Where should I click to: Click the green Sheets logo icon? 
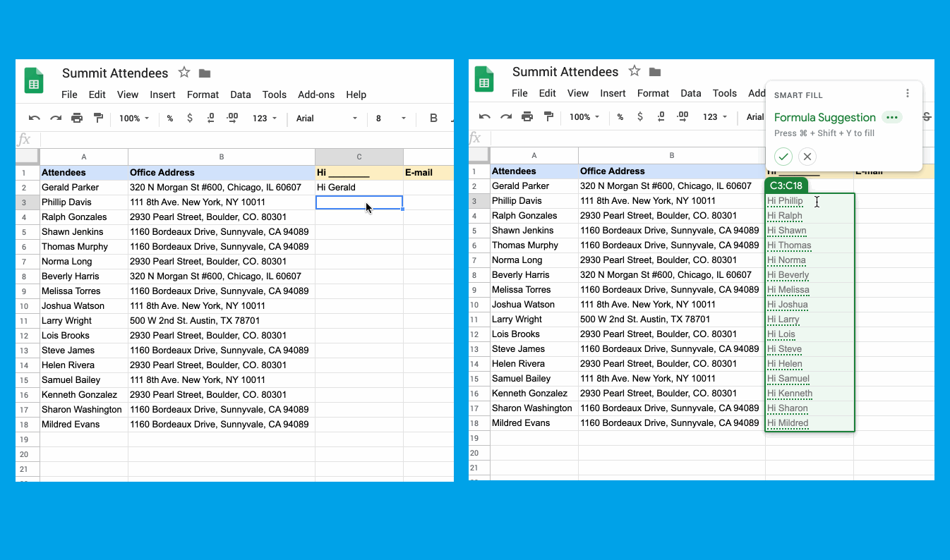click(x=34, y=81)
